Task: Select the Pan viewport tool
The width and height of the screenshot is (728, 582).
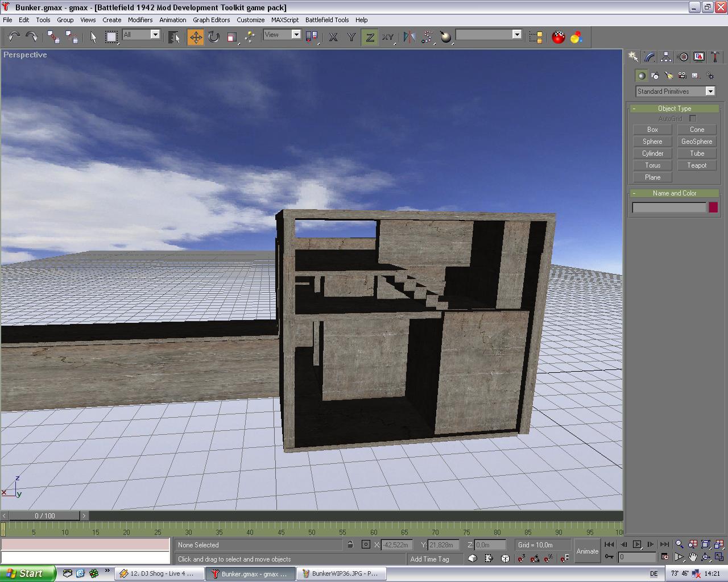Action: tap(693, 557)
